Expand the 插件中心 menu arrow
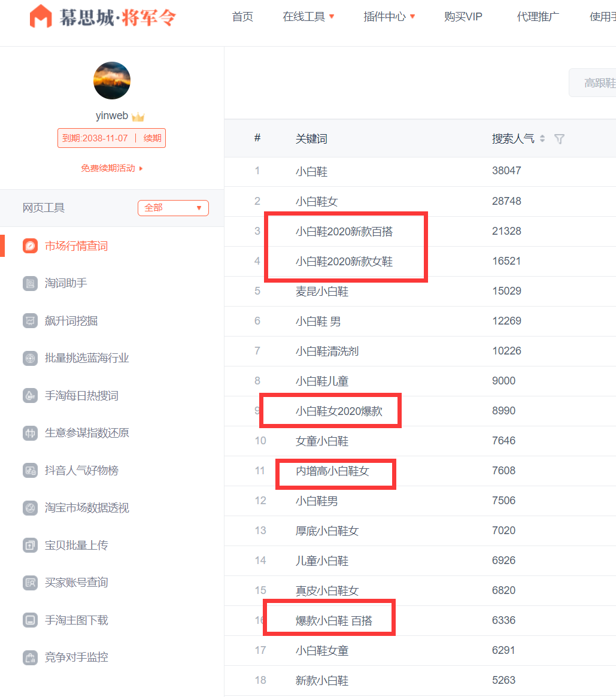 [x=412, y=17]
